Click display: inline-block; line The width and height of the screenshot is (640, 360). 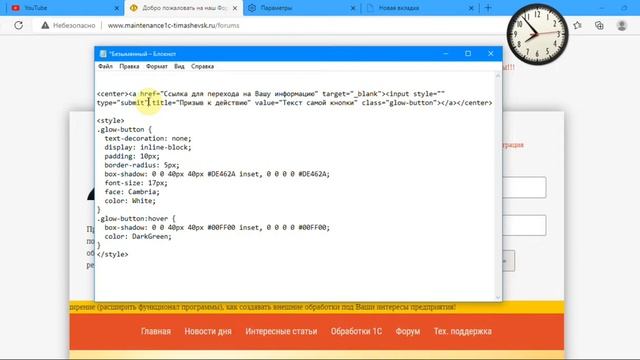coord(148,147)
